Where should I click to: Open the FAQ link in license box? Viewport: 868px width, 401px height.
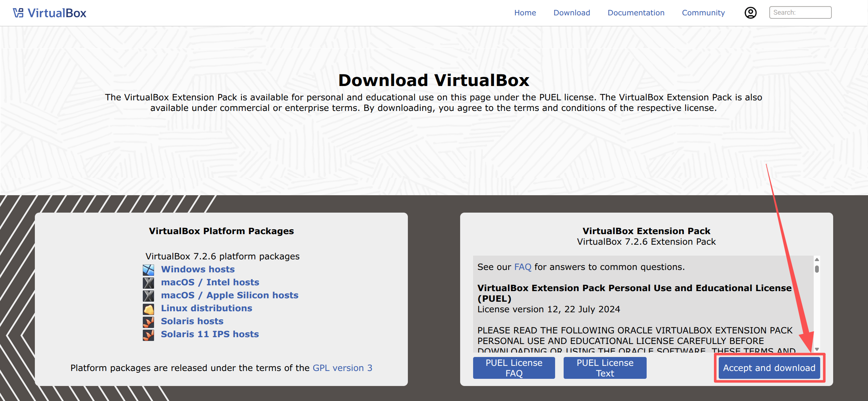tap(523, 267)
